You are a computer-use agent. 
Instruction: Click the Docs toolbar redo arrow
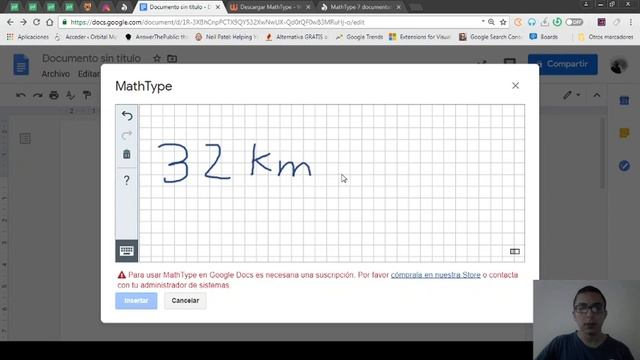click(38, 95)
